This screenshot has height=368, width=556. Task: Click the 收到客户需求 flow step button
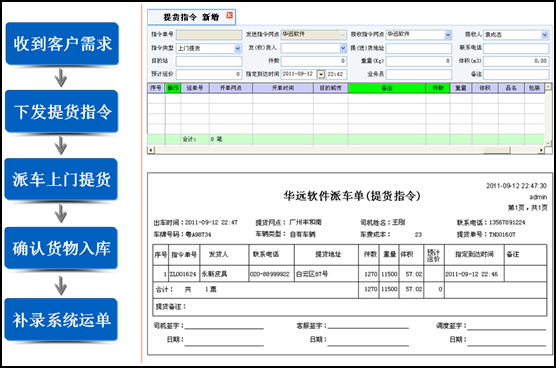62,44
